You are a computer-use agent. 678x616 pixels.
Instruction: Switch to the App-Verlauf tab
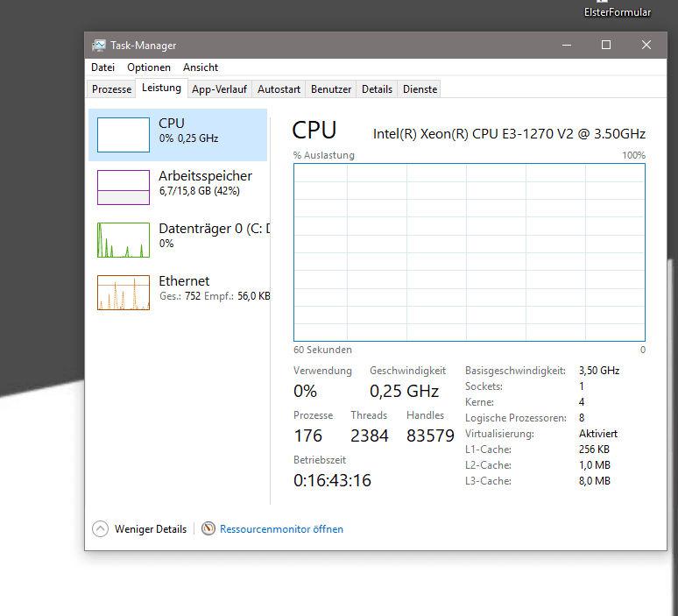tap(219, 89)
